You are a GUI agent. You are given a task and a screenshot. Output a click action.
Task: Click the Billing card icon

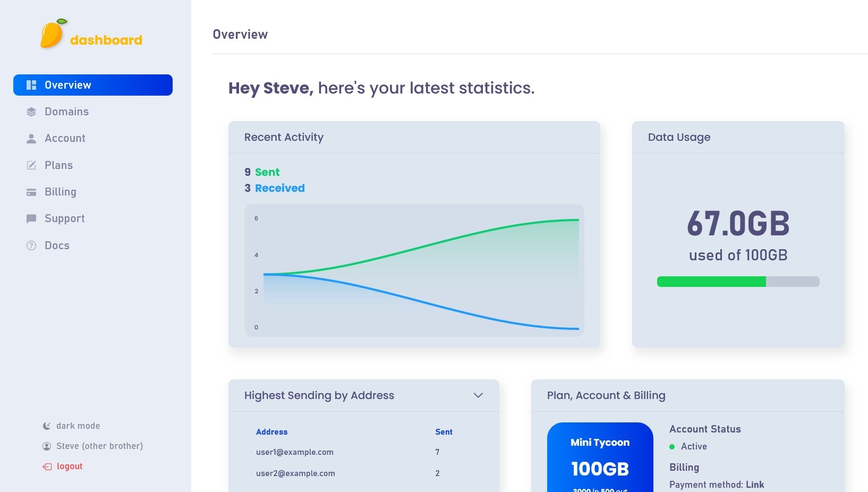(31, 192)
